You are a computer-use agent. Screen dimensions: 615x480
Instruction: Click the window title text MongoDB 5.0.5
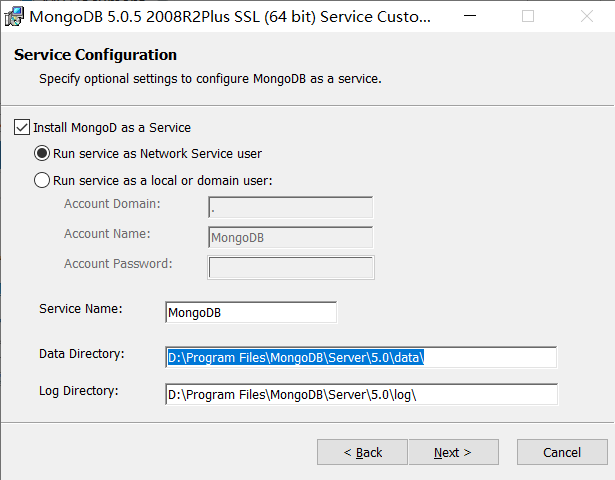tap(230, 17)
